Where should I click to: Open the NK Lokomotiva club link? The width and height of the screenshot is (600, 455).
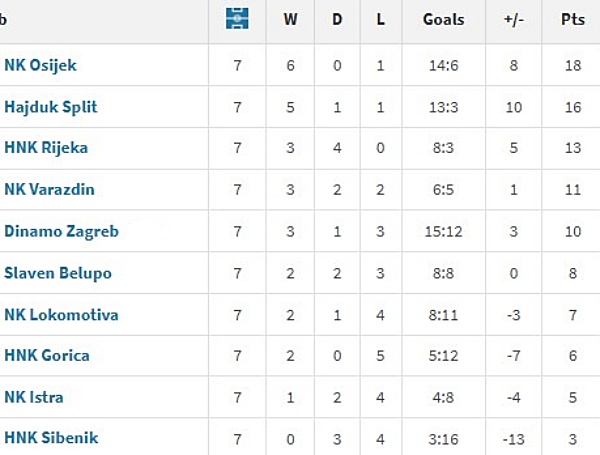click(61, 315)
